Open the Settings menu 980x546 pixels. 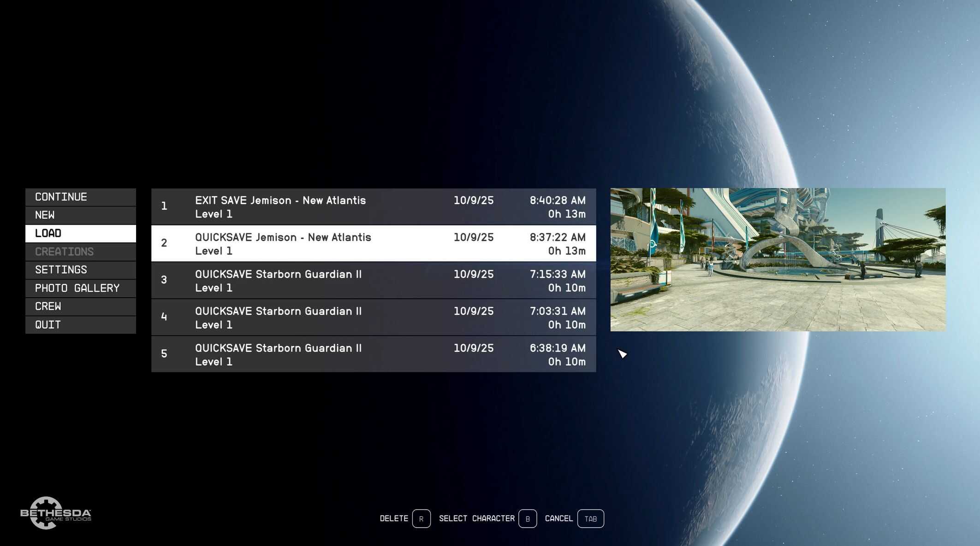[x=80, y=270]
